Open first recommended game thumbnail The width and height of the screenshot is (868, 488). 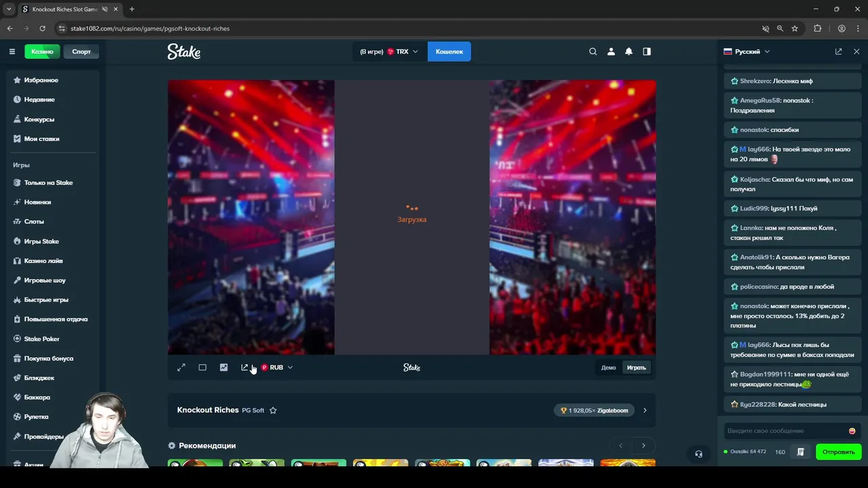[x=195, y=463]
